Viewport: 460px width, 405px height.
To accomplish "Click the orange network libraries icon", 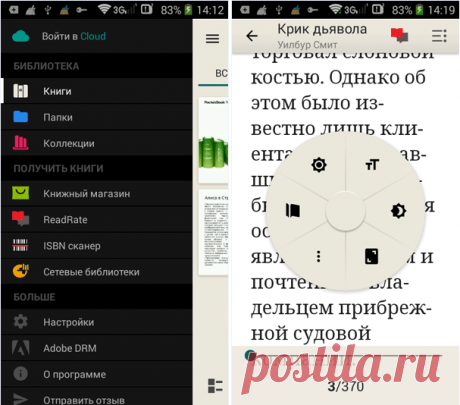I will point(21,271).
